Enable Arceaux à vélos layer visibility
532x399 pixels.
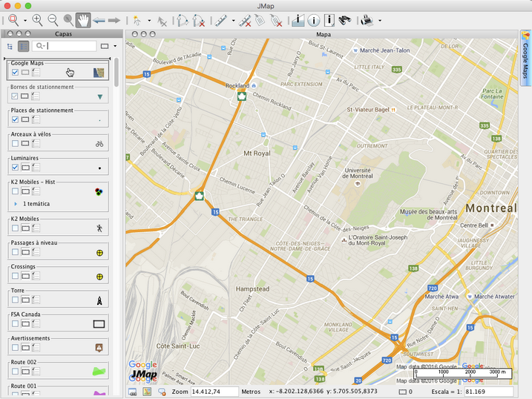tap(15, 143)
